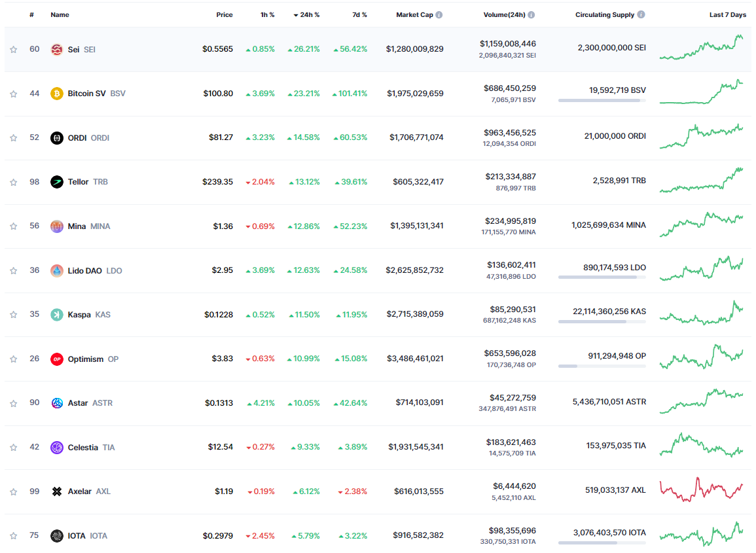Toggle watchlist star for Tellor
Screen dimensions: 756x553
[x=14, y=182]
